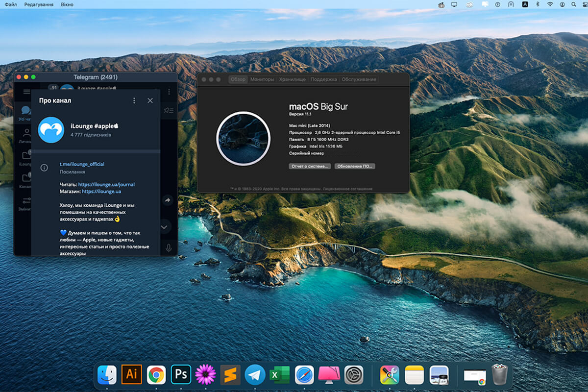Click the Обновление ПО button
This screenshot has height=392, width=588.
(355, 167)
